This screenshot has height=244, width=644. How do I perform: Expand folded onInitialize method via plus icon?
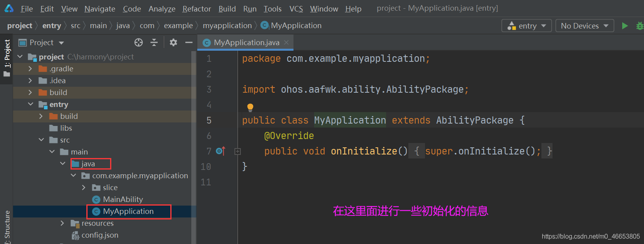pyautogui.click(x=238, y=151)
